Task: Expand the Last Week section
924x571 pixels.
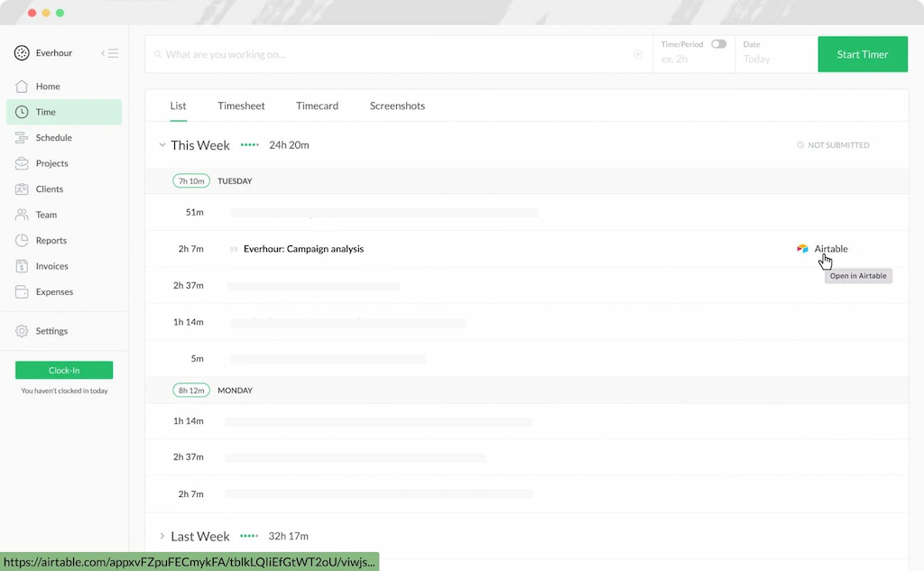Action: 162,536
